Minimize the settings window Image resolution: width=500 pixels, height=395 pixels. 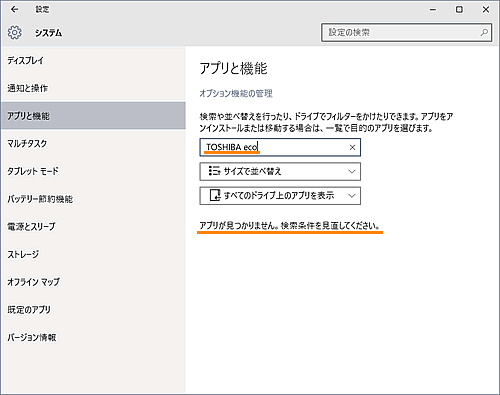(x=433, y=10)
